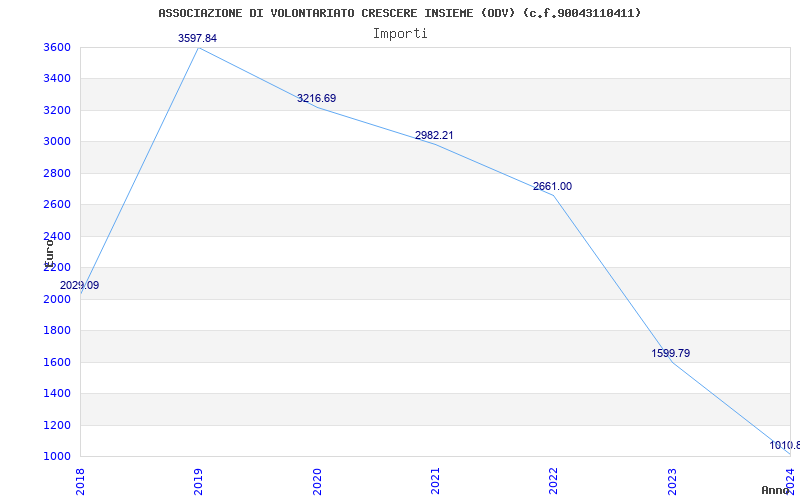This screenshot has width=800, height=500.
Task: Click the 3600 y-axis tick label
Action: pyautogui.click(x=57, y=47)
